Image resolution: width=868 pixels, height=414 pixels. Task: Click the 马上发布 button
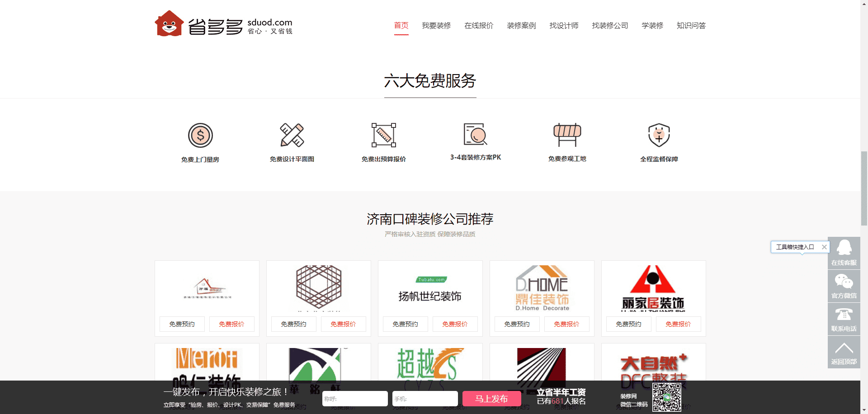[491, 399]
